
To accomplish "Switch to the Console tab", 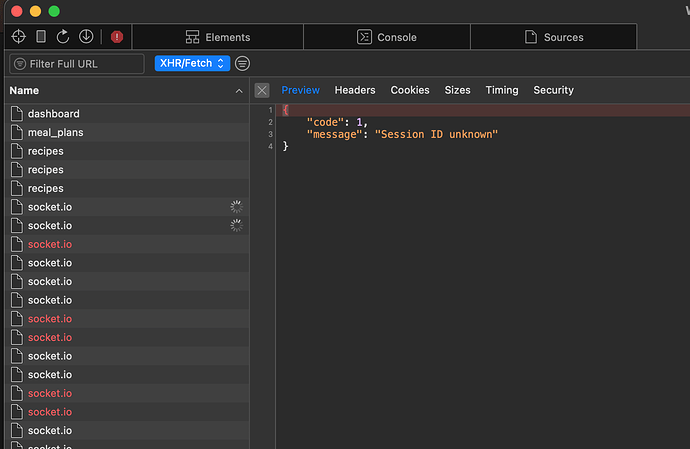I will tap(387, 37).
